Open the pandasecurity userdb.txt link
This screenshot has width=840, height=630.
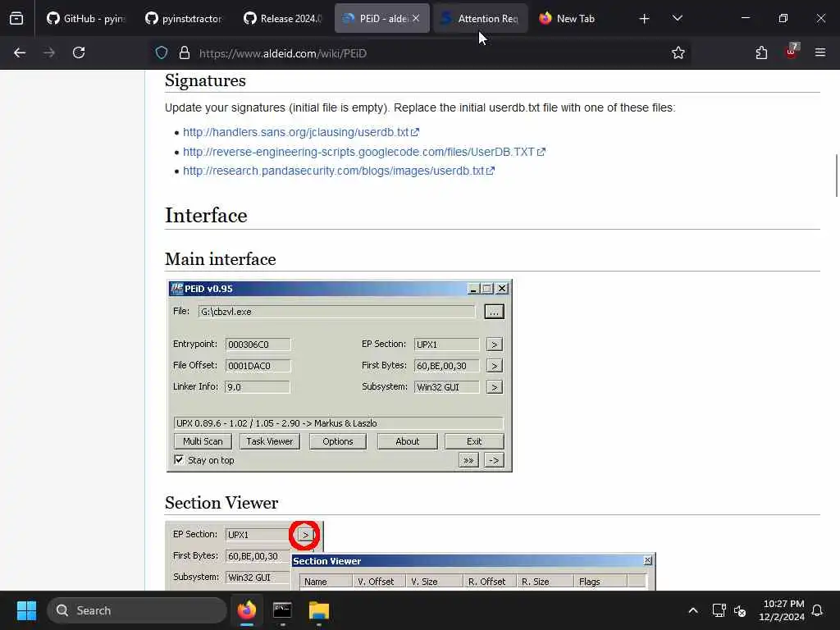point(339,171)
